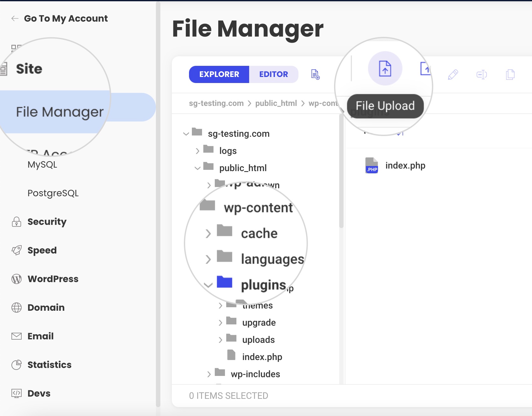Switch to the Explorer tab
This screenshot has width=532, height=416.
[x=219, y=74]
